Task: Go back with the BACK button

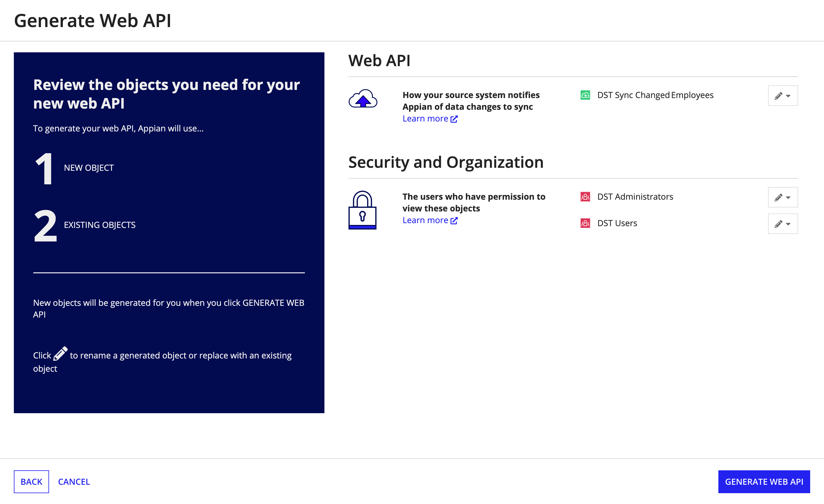Action: coord(31,482)
